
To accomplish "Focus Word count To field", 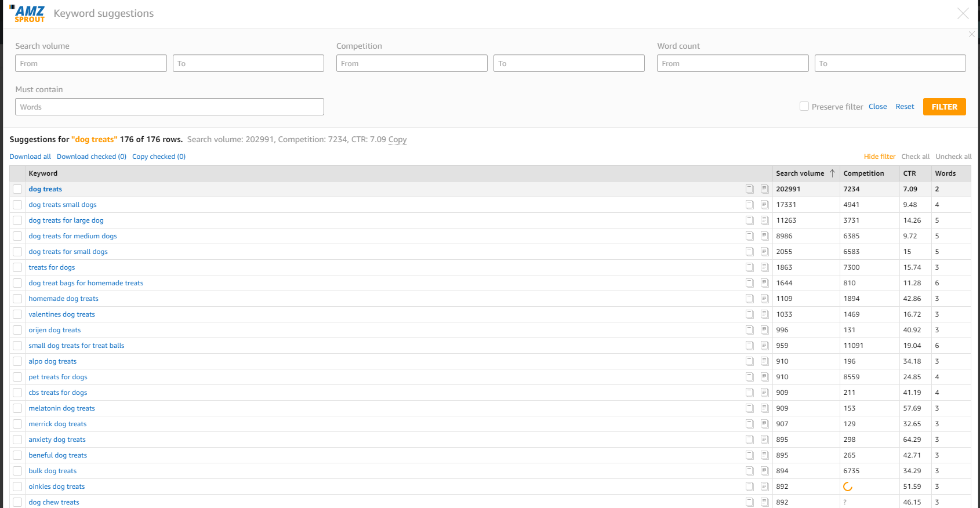I will click(x=890, y=63).
